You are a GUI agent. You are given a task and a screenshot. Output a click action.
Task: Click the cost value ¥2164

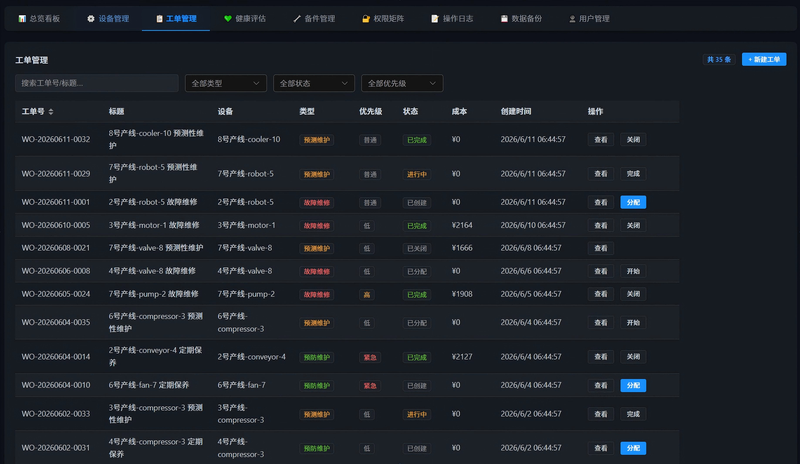[462, 225]
